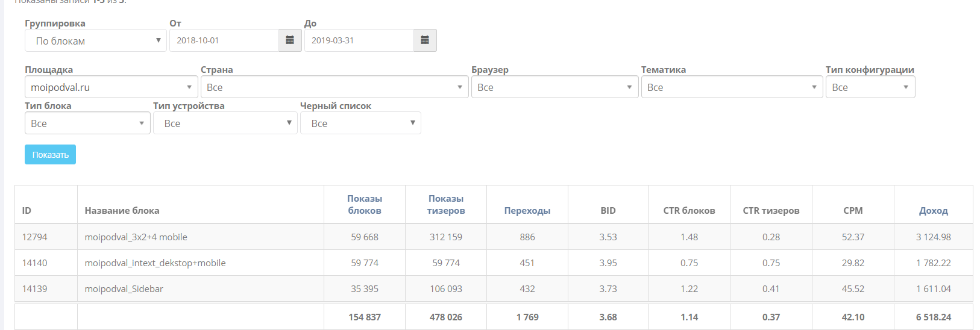This screenshot has height=330, width=980.
Task: Select the moipodval_Sidebar block row
Action: [124, 289]
